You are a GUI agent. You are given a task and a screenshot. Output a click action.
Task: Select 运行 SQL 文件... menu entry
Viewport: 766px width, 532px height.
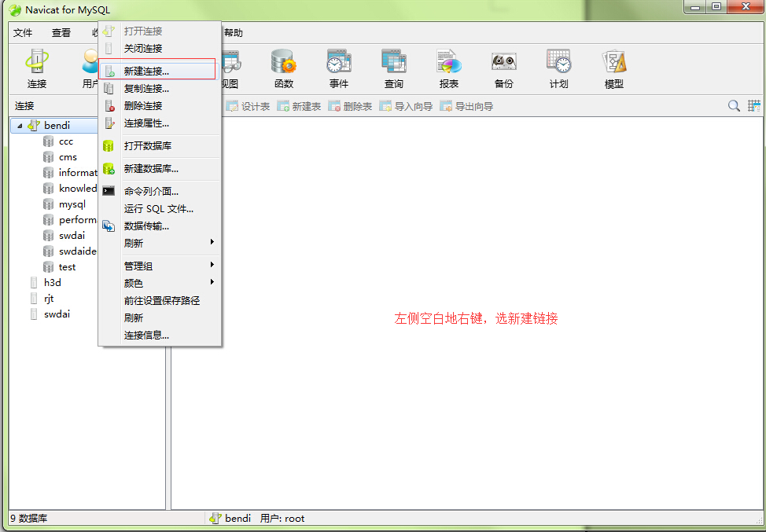tap(160, 209)
